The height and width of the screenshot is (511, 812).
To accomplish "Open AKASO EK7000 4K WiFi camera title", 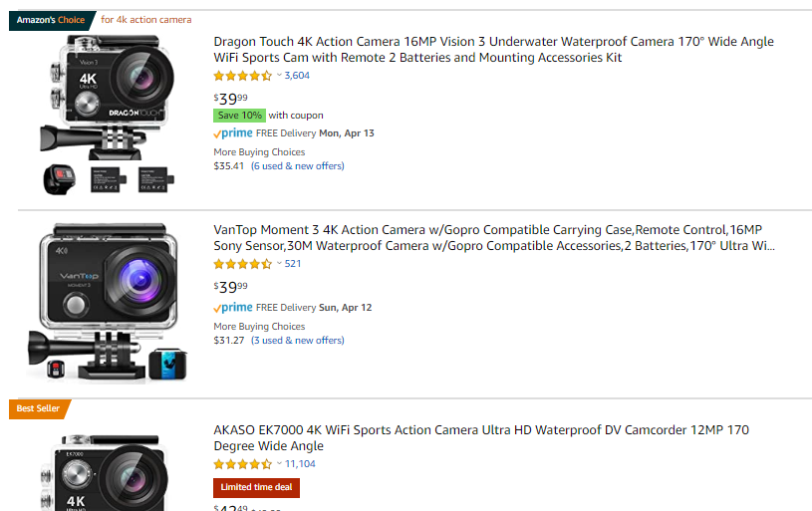I will (481, 438).
